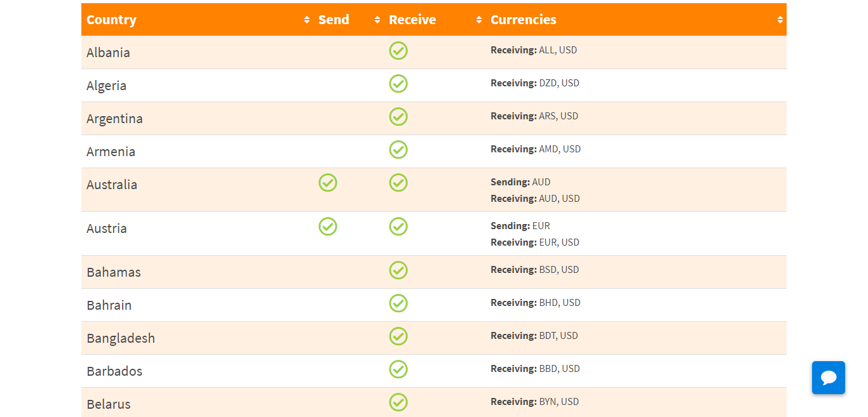Click Australia's Receive checkmark icon

point(398,183)
